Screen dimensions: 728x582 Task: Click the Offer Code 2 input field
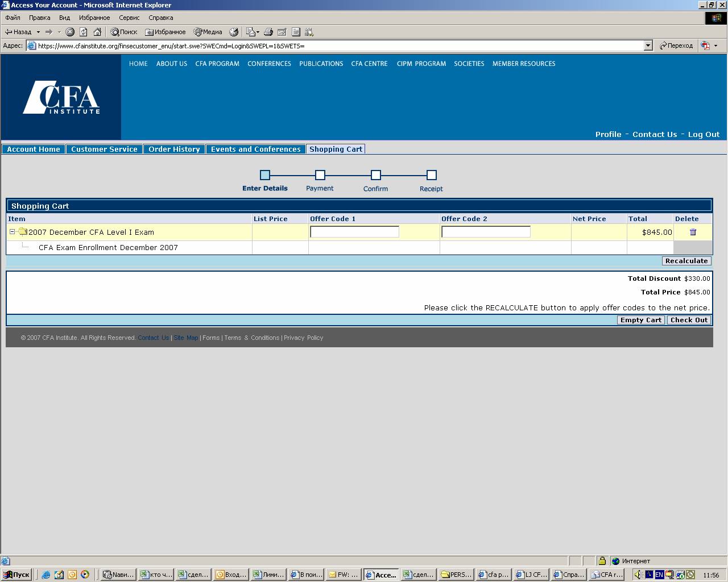coord(486,231)
